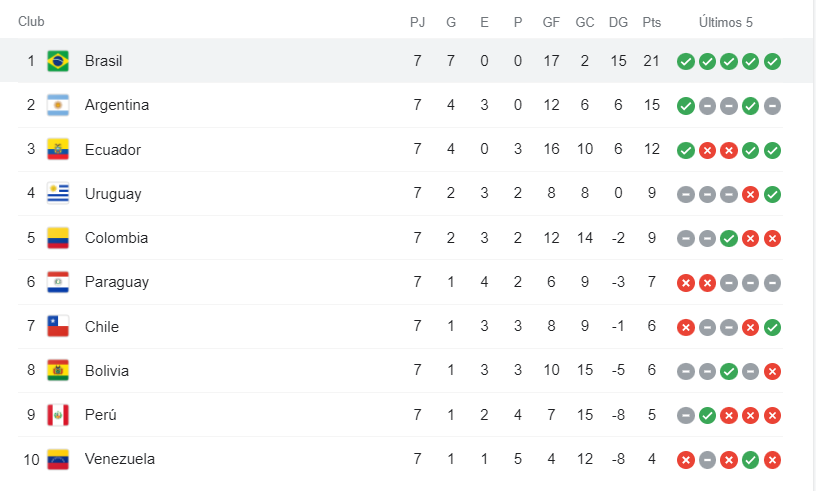Click the Últimos 5 column header
This screenshot has width=816, height=491.
click(725, 22)
